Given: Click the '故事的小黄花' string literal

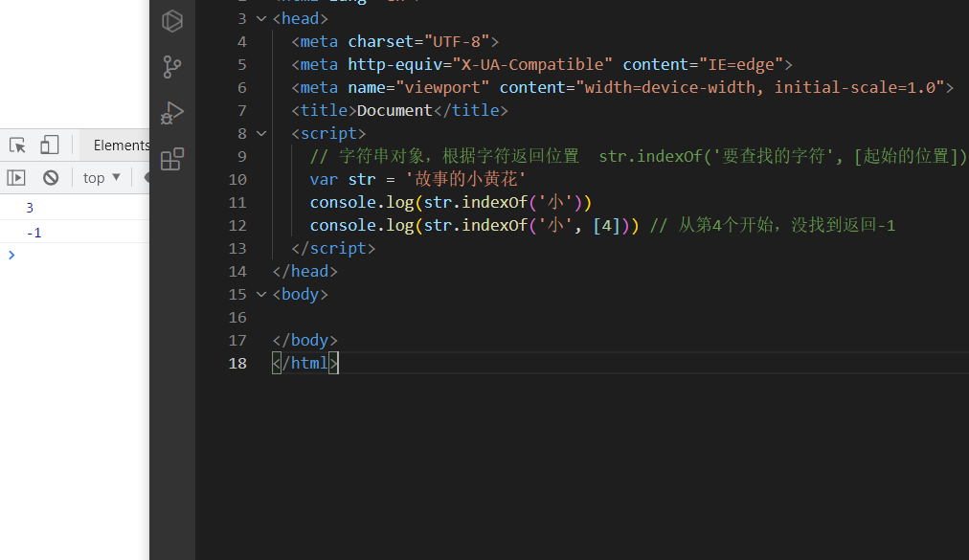Looking at the screenshot, I should (x=465, y=179).
